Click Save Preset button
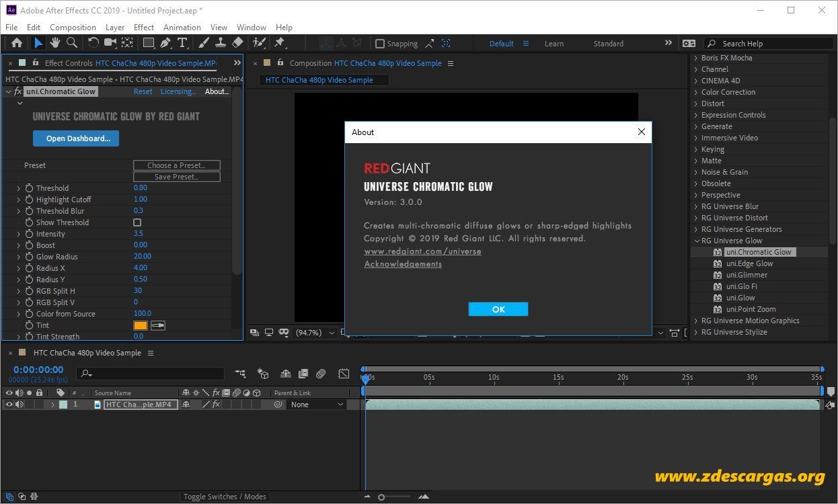 coord(176,177)
